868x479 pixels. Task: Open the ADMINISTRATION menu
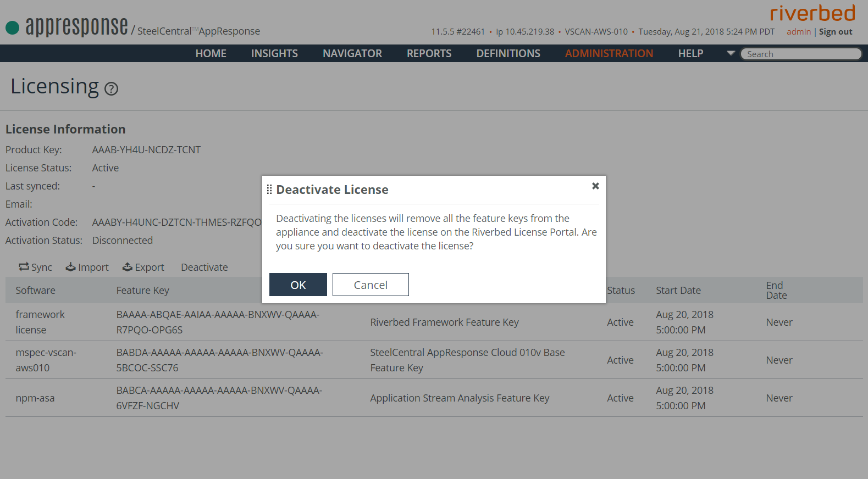click(x=609, y=53)
